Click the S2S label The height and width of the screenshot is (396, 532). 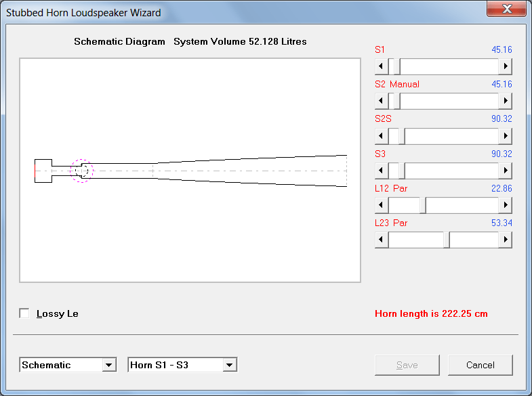[x=383, y=118]
